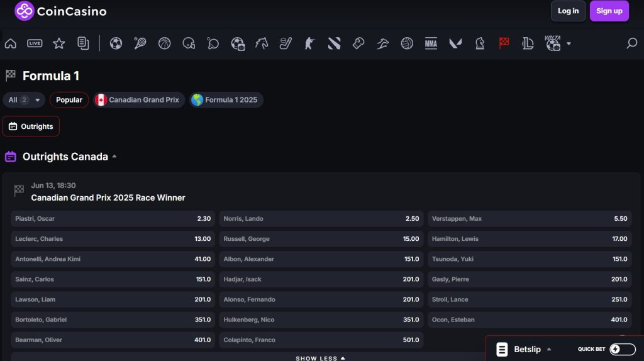Click the Log in button
Screen dimensions: 644x361
[x=568, y=11]
